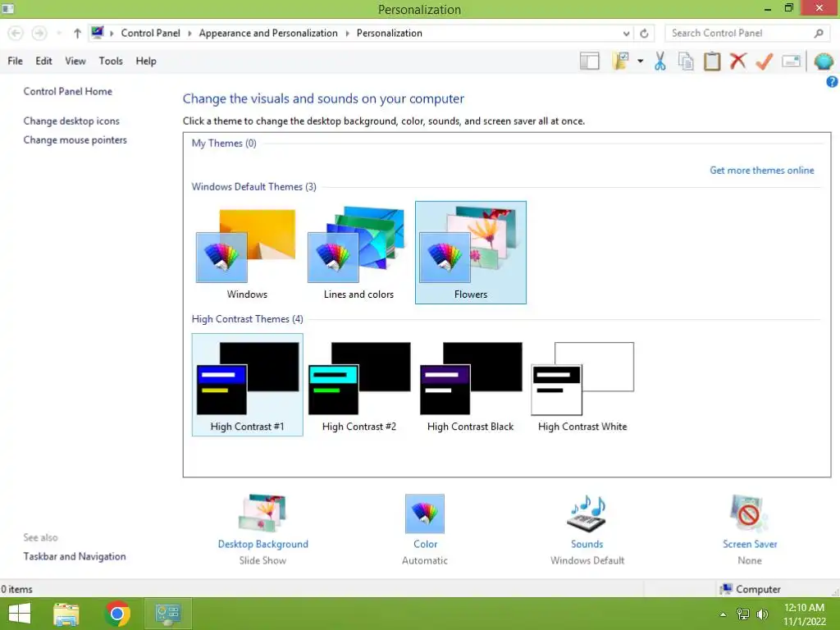Click the Cut scissors icon

660,61
